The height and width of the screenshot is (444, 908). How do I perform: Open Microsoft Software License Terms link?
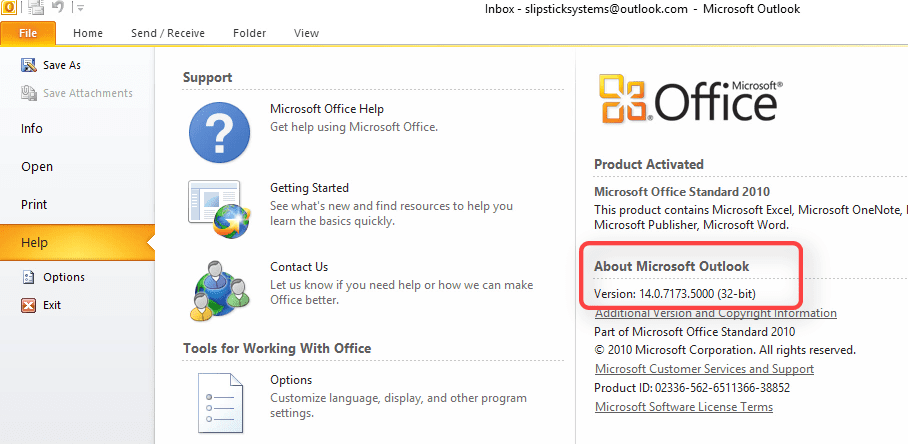[684, 407]
